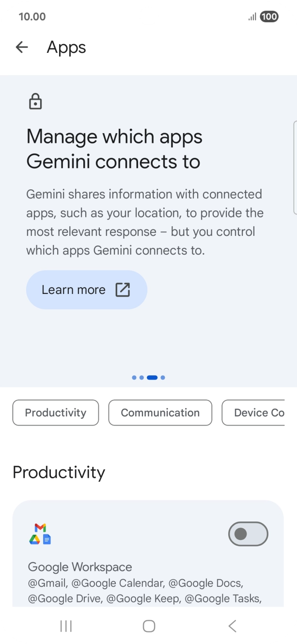This screenshot has width=297, height=644.
Task: Click the side scrollbar handle
Action: coord(295,167)
